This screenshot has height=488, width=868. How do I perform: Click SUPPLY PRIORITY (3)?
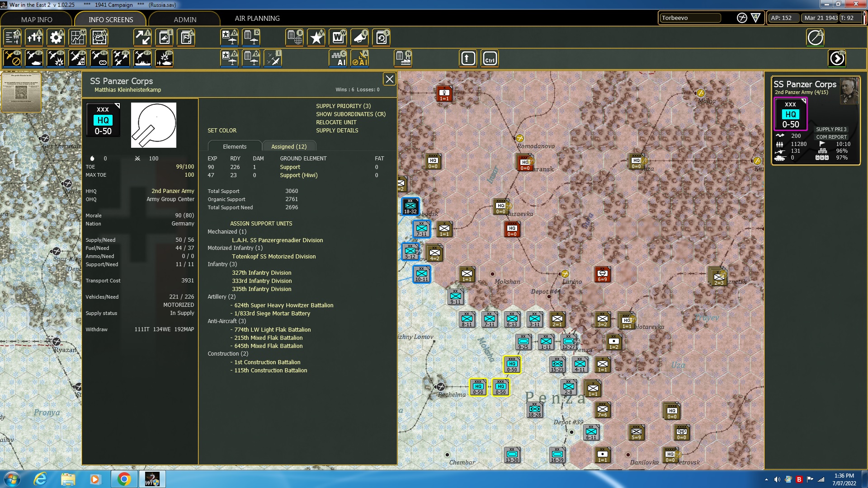(343, 106)
